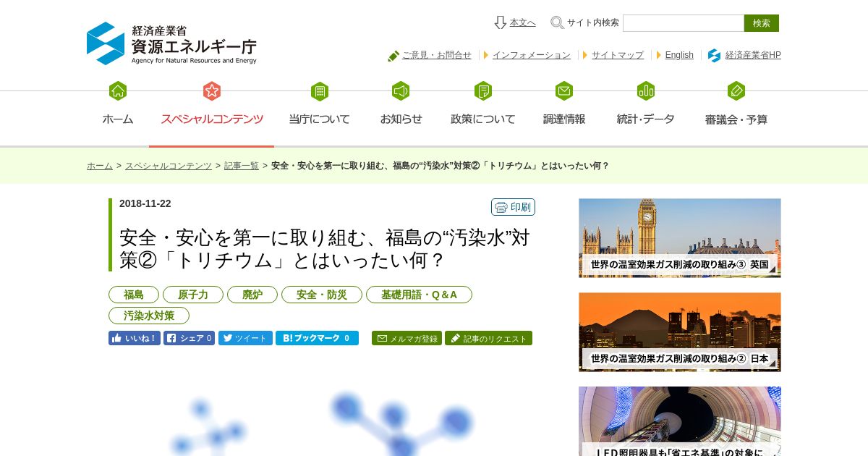
Task: Click the mail icon on メルマガ登録
Action: [382, 338]
